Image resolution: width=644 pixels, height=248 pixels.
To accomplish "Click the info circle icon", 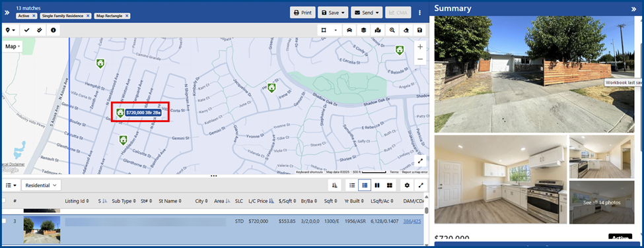I will click(54, 30).
